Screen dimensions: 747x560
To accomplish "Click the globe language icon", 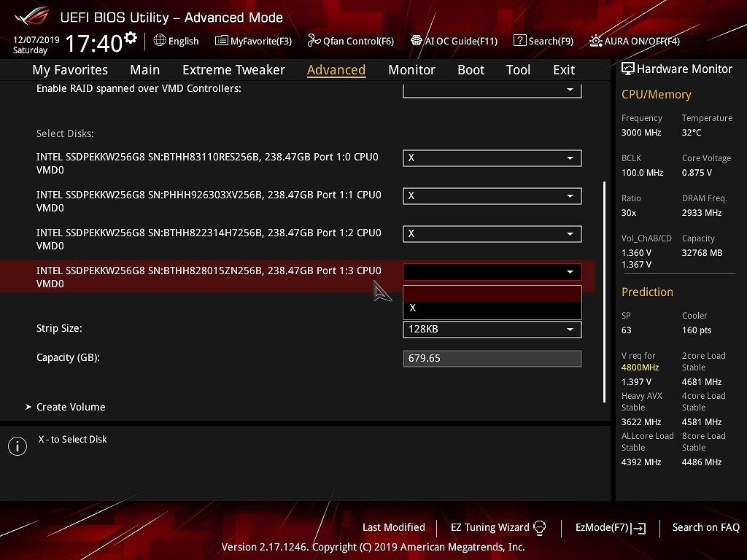I will [x=160, y=41].
